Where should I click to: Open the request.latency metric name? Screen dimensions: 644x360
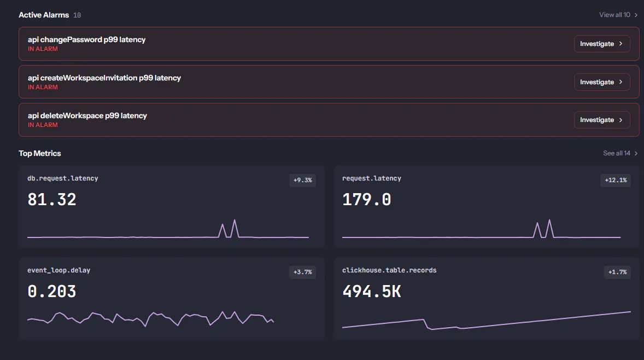[372, 178]
